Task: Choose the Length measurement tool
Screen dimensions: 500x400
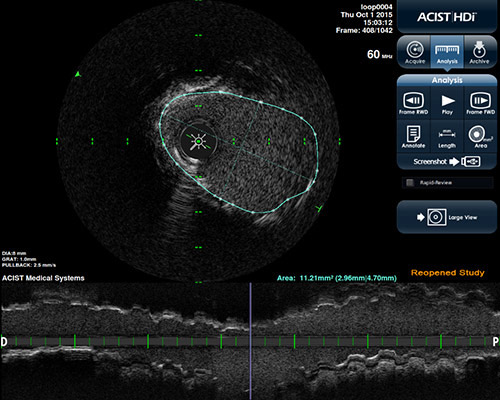Action: [447, 137]
